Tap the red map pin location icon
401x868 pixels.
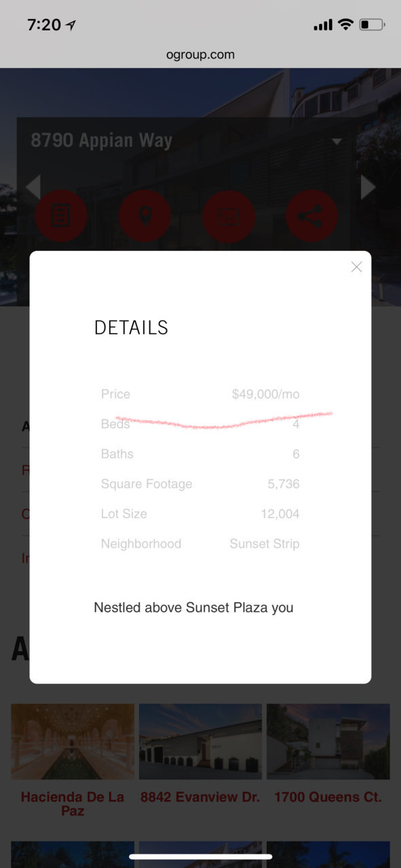(x=145, y=216)
